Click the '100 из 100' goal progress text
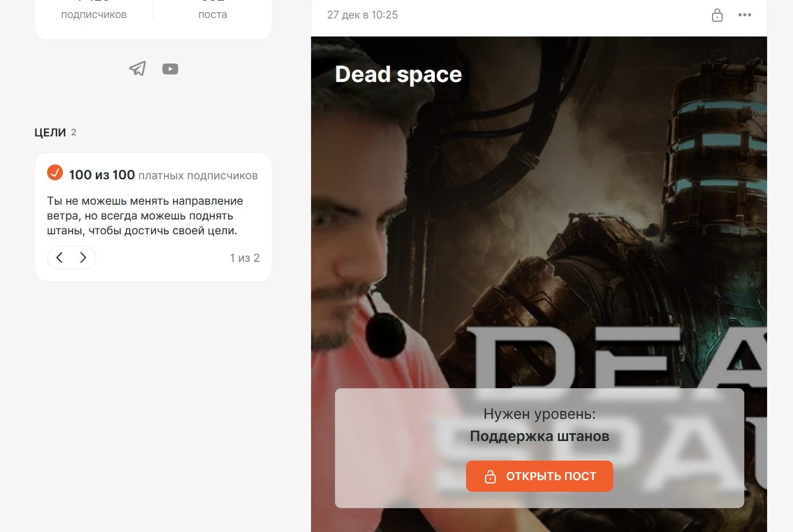The image size is (793, 532). [102, 175]
